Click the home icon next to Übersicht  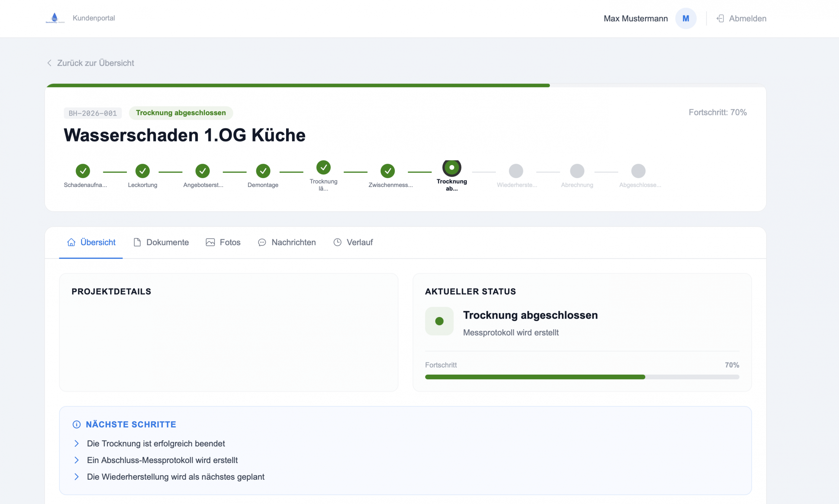point(71,242)
